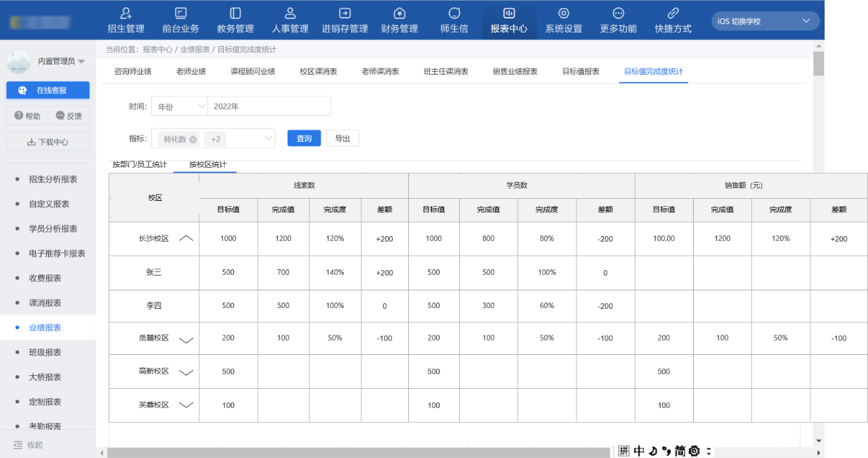Image resolution: width=868 pixels, height=458 pixels.
Task: Collapse the 长沙校区 row
Action: pos(186,239)
